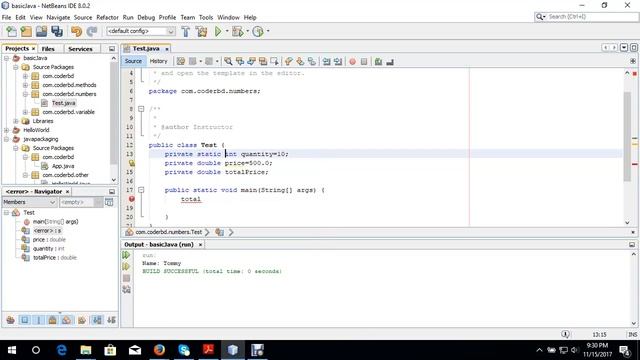Click the New Project toolbar icon

coord(26,31)
